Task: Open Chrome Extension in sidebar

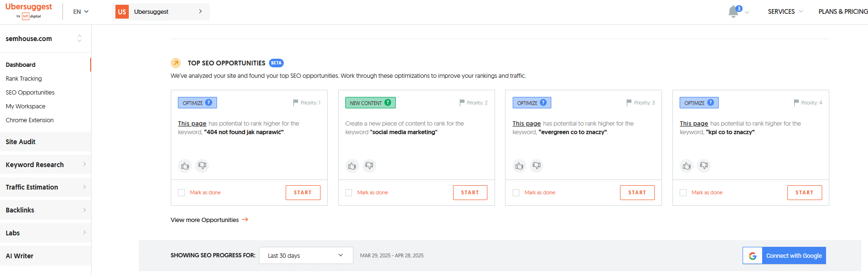Action: (30, 120)
